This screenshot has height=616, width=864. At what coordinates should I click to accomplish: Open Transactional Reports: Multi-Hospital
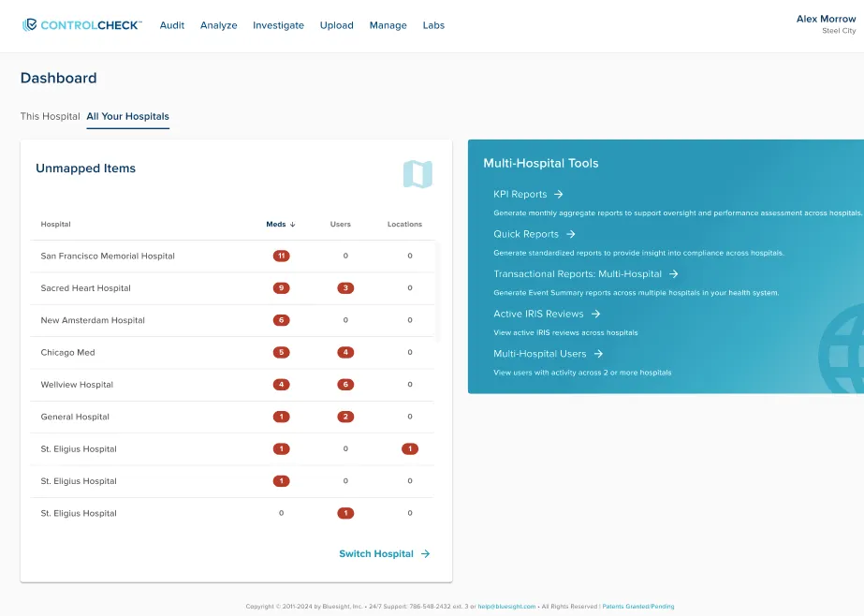click(578, 274)
